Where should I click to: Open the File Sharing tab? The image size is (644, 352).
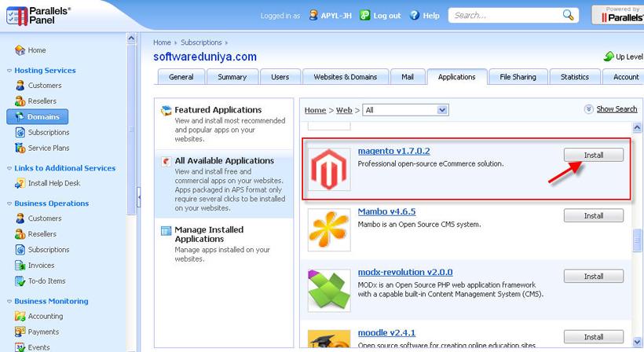point(518,77)
